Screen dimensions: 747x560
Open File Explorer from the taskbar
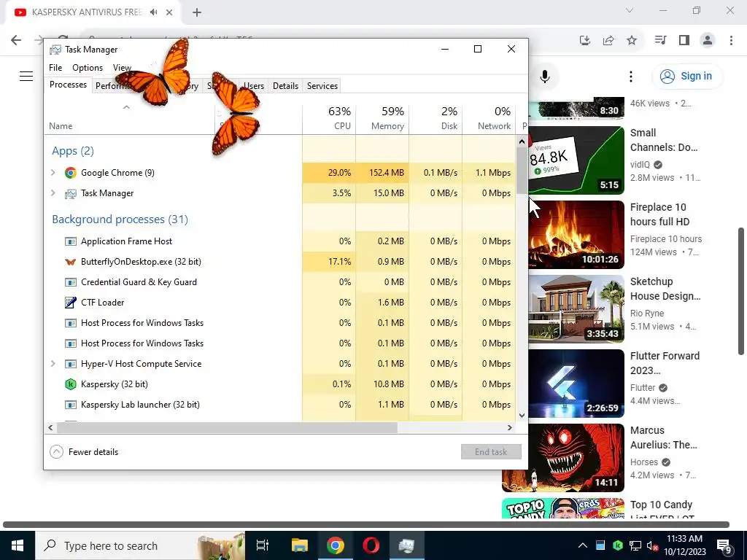[300, 545]
